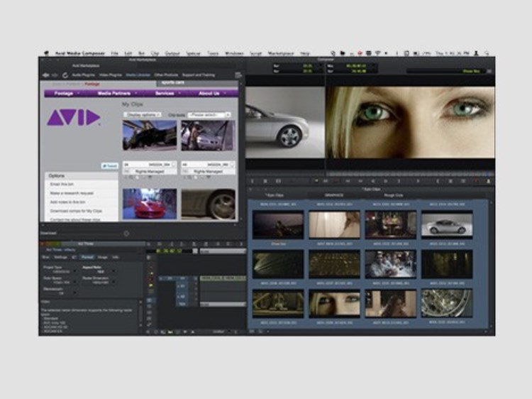Click the Download progress bar
Screen dimensions: 532x399
click(x=91, y=234)
